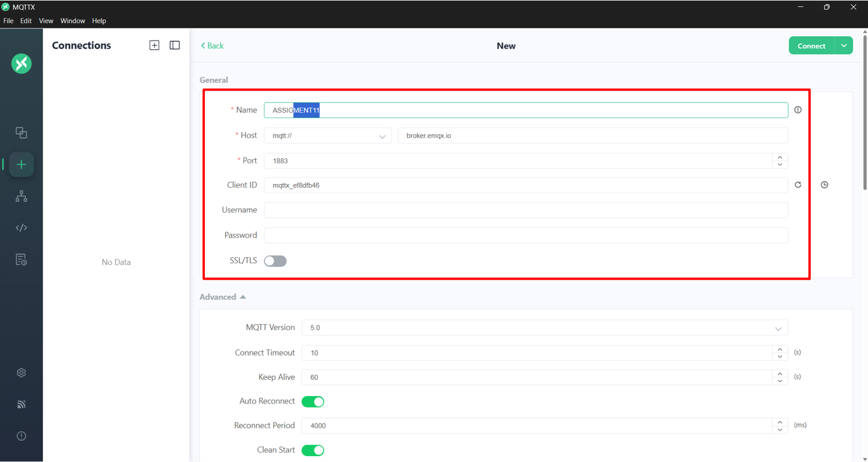Open the MQTT Version dropdown

[545, 328]
